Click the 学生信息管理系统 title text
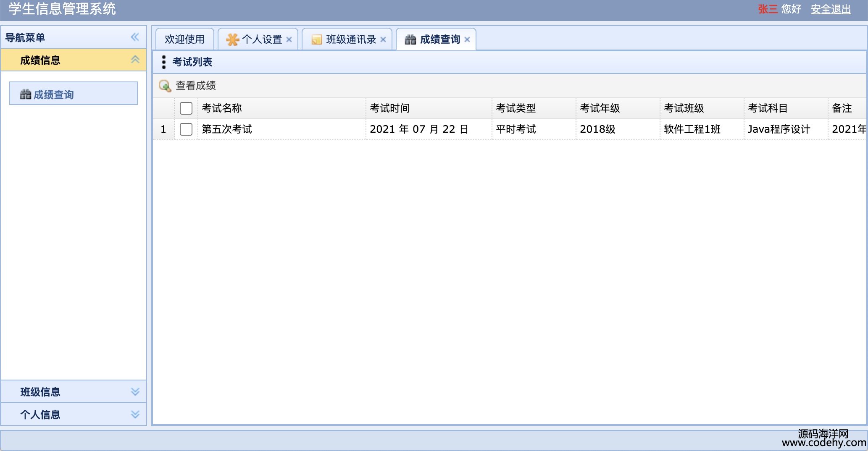Viewport: 868px width, 451px height. coord(62,9)
